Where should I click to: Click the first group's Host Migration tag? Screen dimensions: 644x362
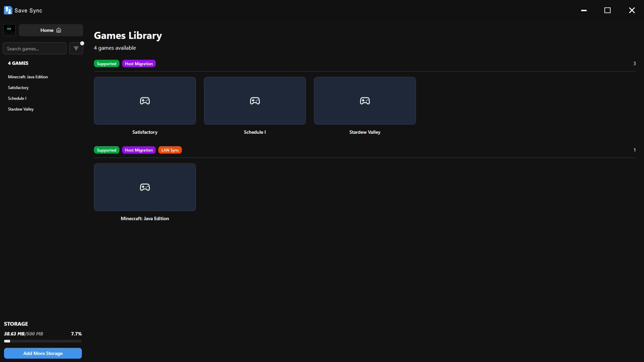(139, 64)
